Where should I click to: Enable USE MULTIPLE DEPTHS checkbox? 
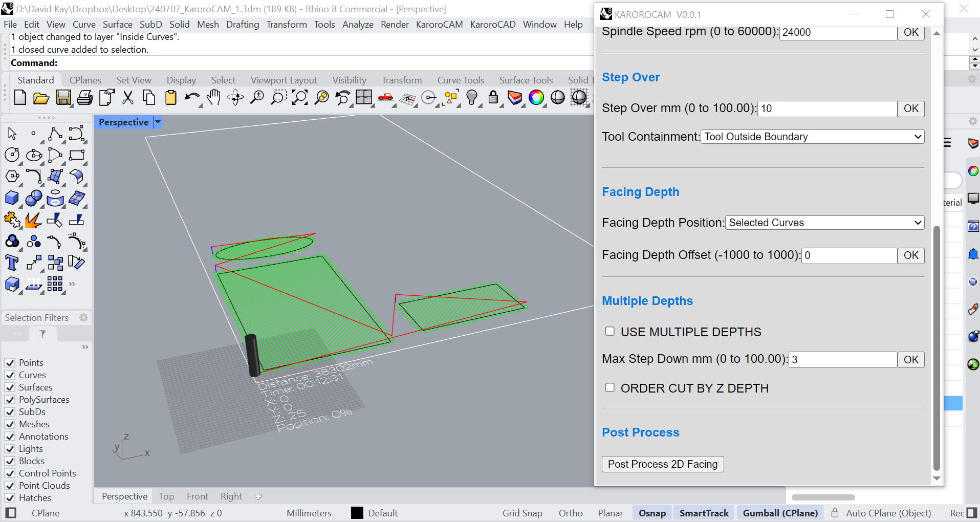(x=610, y=332)
